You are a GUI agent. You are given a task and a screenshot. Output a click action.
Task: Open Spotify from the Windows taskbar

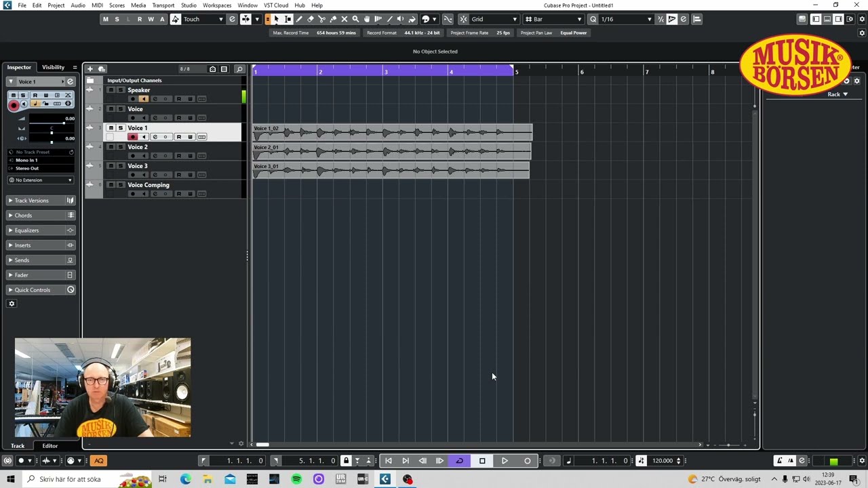(x=296, y=479)
